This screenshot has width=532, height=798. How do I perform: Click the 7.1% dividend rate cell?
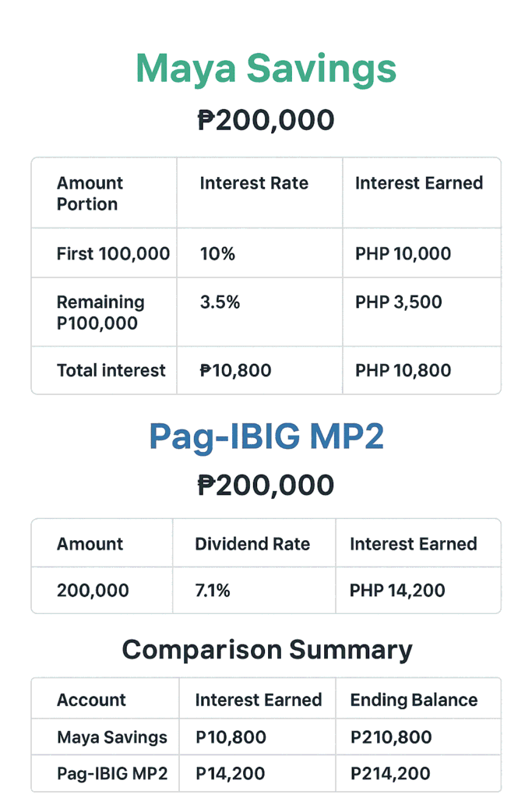coord(212,590)
